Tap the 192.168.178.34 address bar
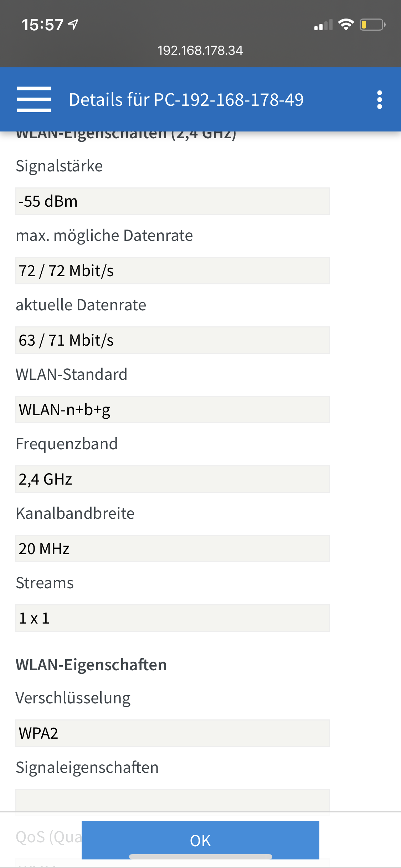 tap(200, 50)
